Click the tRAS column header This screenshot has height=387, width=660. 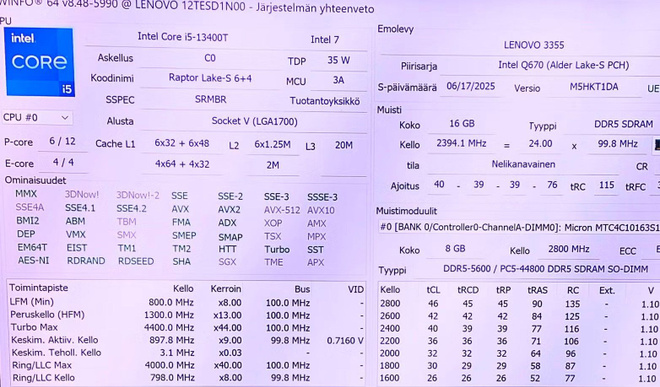coord(538,290)
